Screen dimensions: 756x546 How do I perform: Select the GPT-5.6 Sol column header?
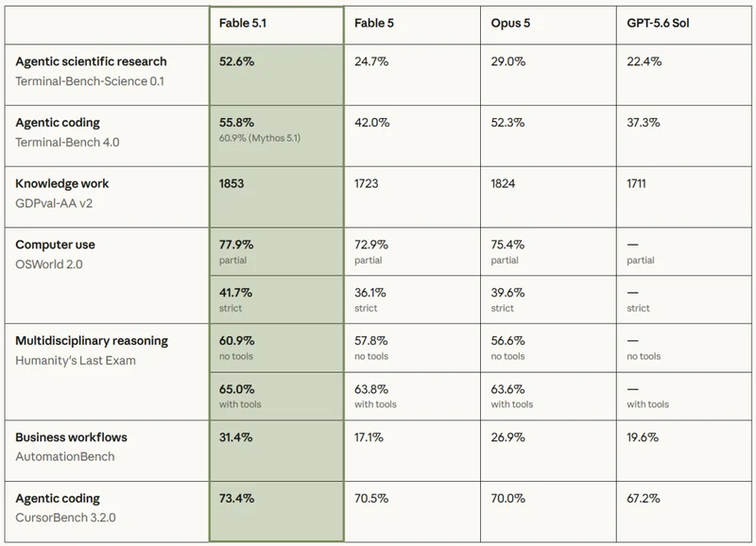tap(658, 23)
